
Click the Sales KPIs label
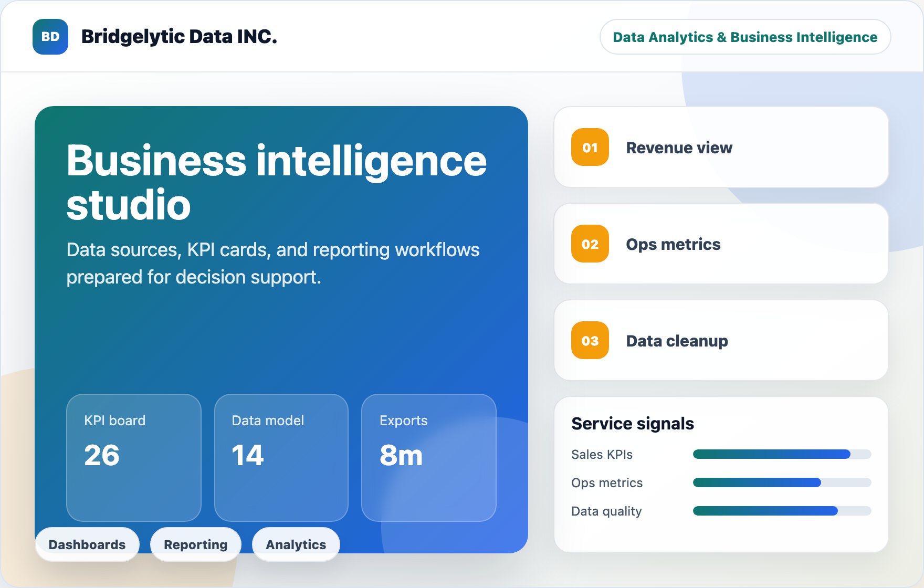[x=602, y=455]
